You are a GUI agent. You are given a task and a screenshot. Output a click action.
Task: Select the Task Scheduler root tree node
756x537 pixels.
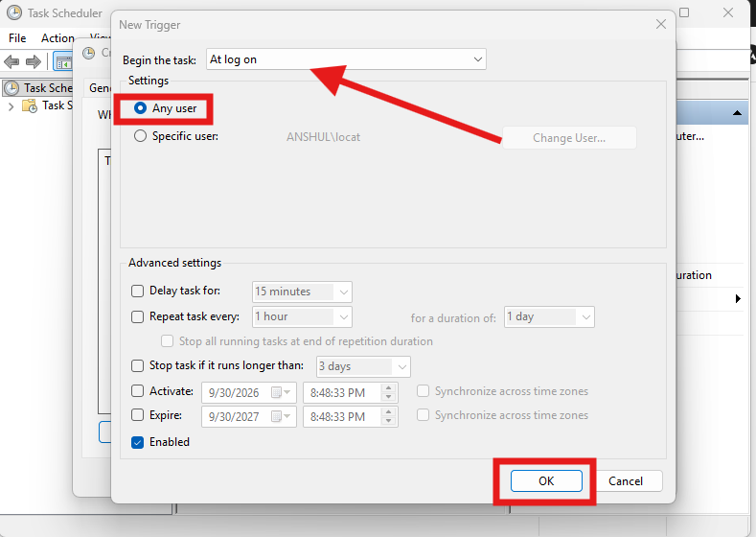pyautogui.click(x=38, y=88)
